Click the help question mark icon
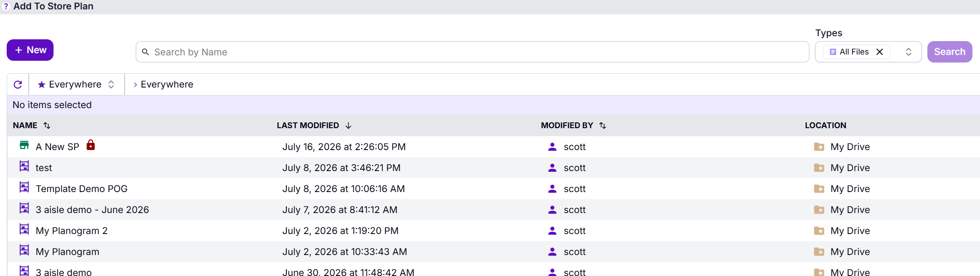Image resolution: width=980 pixels, height=276 pixels. (5, 7)
